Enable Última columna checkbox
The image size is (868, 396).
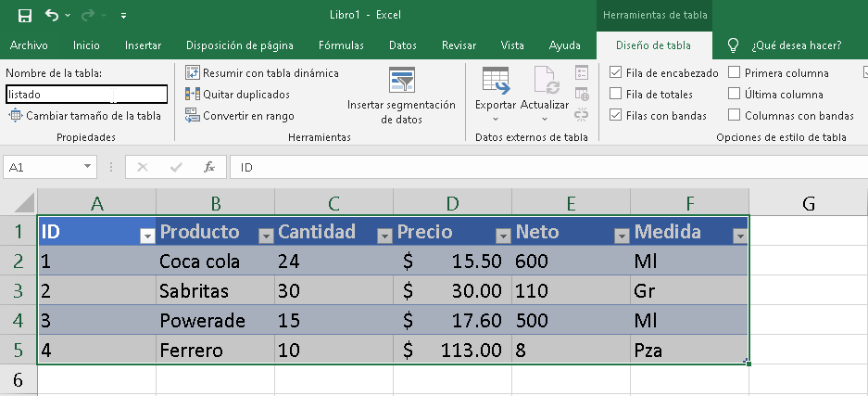click(x=734, y=94)
